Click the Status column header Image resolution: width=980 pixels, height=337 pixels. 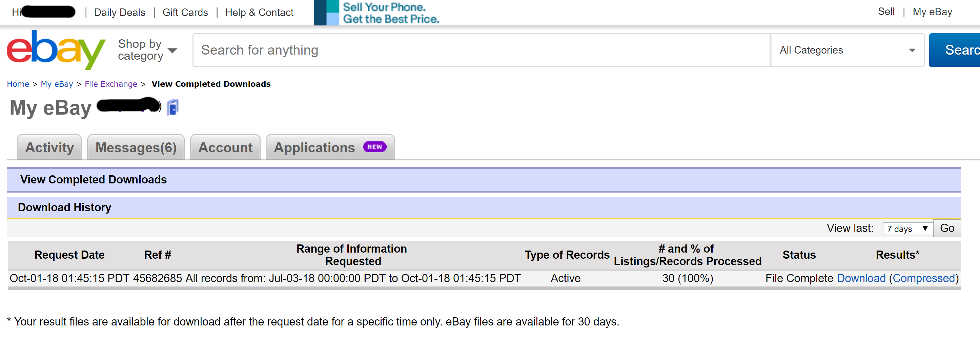(799, 255)
